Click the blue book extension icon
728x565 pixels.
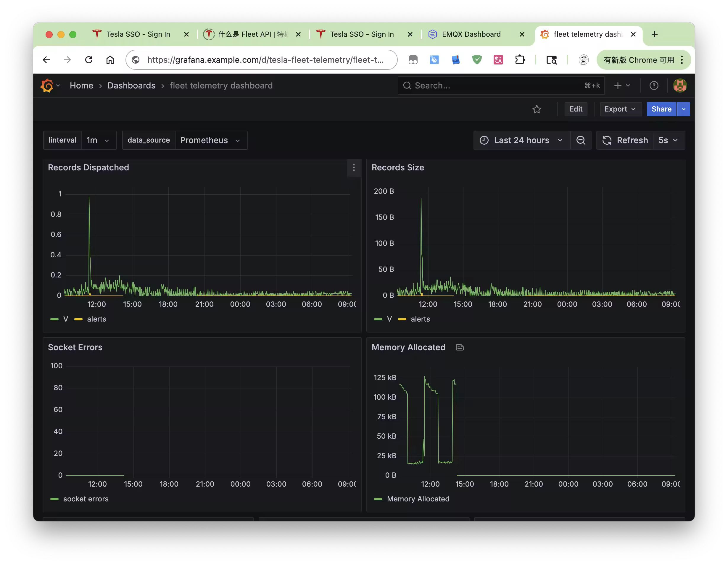pyautogui.click(x=456, y=60)
